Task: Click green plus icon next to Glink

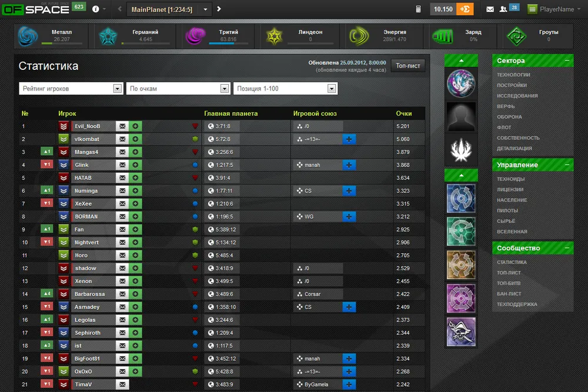Action: [135, 165]
